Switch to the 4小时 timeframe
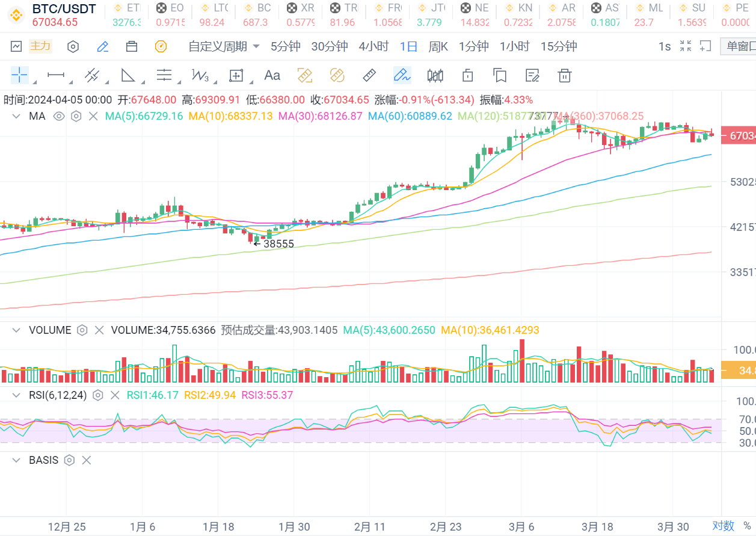Screen dimensions: 756x536 373,46
